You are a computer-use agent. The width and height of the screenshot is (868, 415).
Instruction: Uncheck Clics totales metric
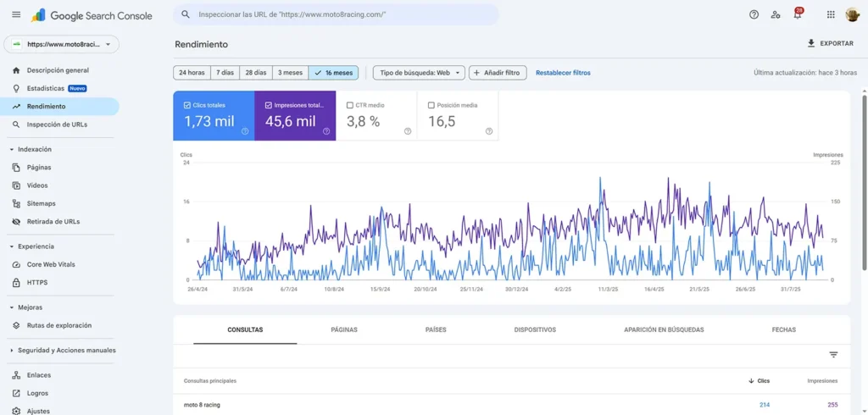tap(187, 106)
